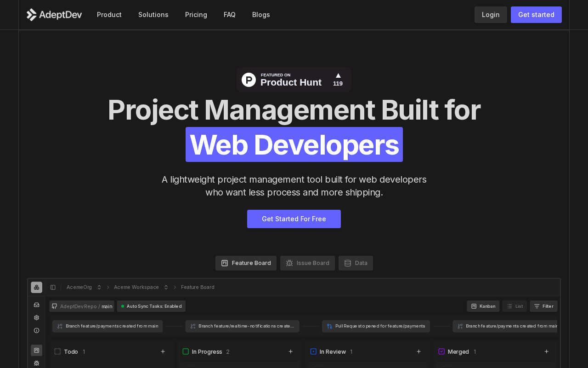Click the AdeptDev logo
Viewport: 588px width, 368px height.
[x=54, y=15]
